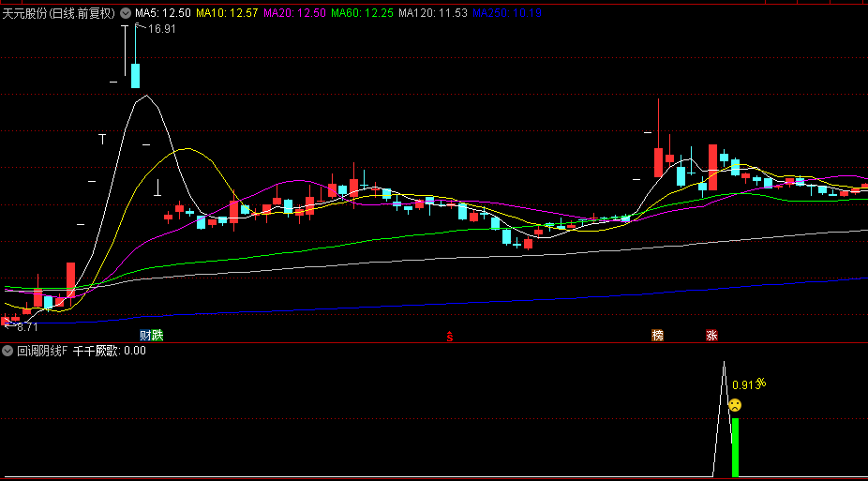Click the yellow sad face signal icon
This screenshot has width=868, height=481.
tap(735, 405)
